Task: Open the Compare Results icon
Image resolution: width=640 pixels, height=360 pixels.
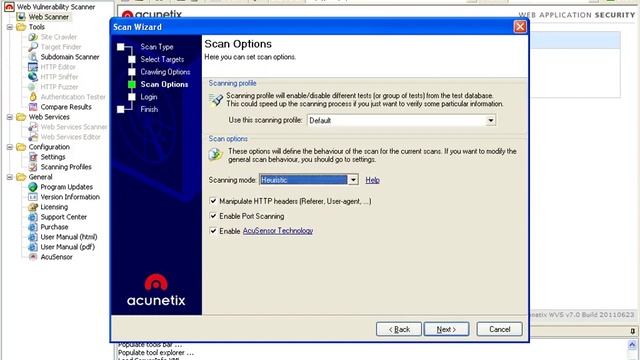Action: point(33,107)
